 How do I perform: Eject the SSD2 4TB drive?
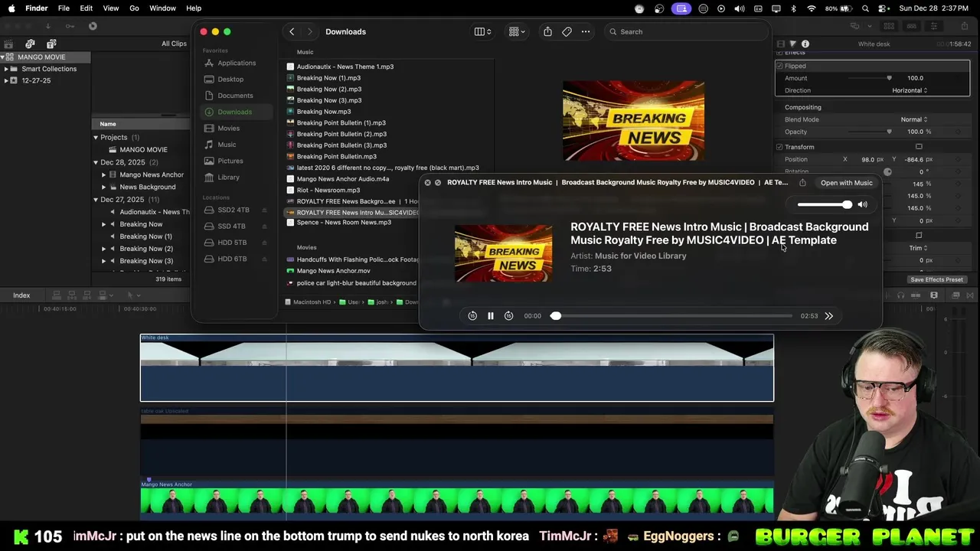point(265,210)
